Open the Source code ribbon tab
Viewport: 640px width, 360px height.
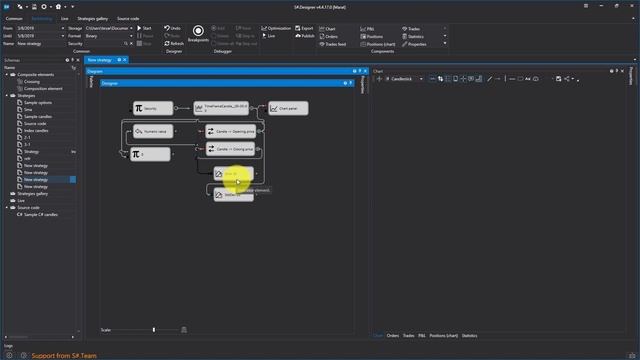point(128,19)
